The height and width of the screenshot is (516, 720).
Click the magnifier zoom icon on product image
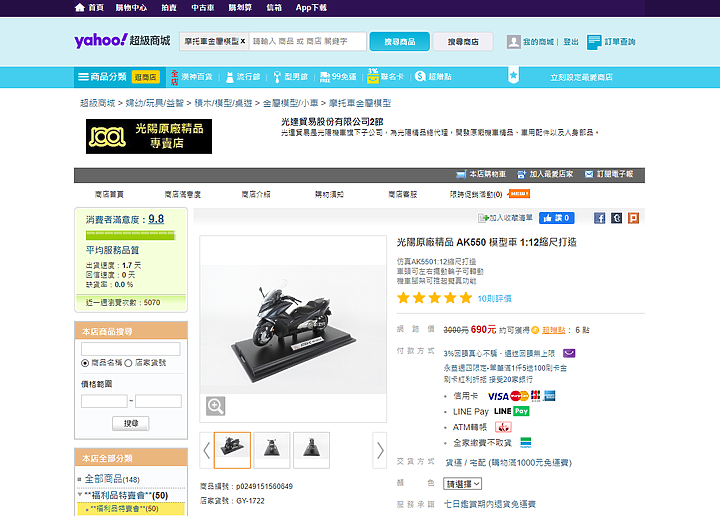coord(215,406)
